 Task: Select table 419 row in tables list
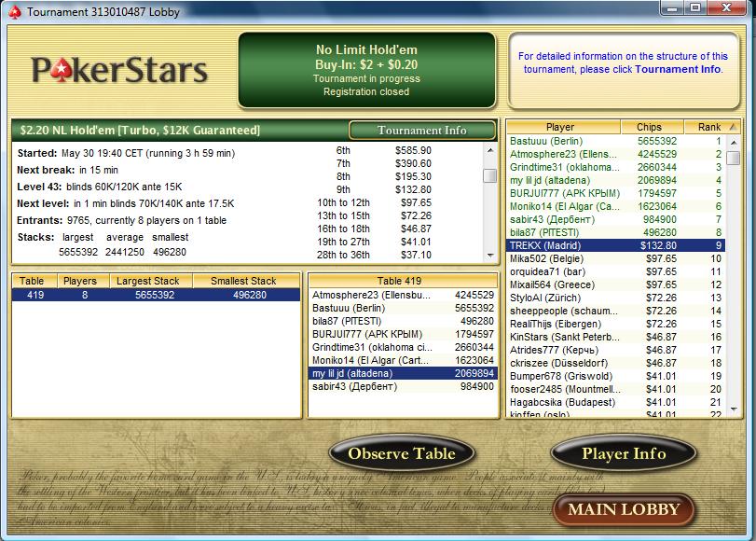pyautogui.click(x=156, y=295)
